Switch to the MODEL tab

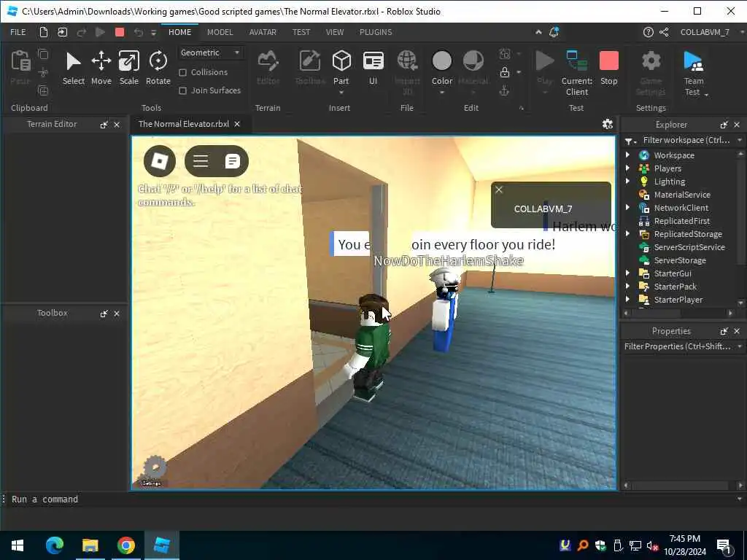(x=220, y=32)
